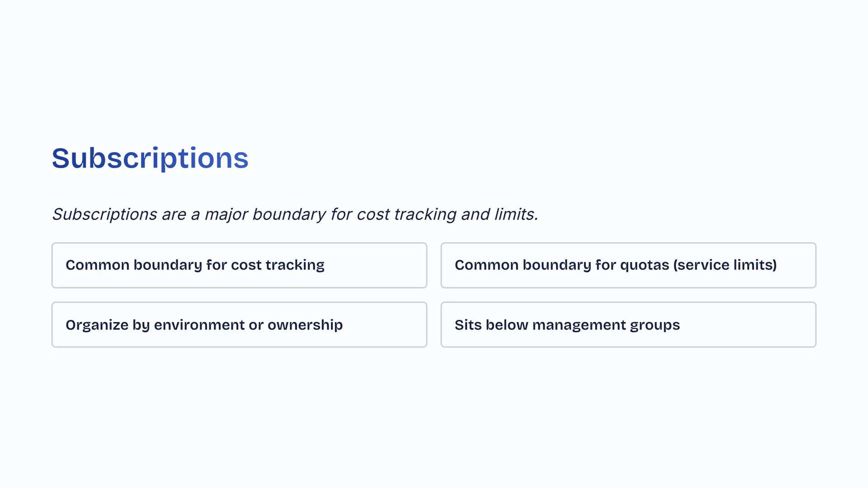Click '(service limits)' text in the quotas card

725,265
